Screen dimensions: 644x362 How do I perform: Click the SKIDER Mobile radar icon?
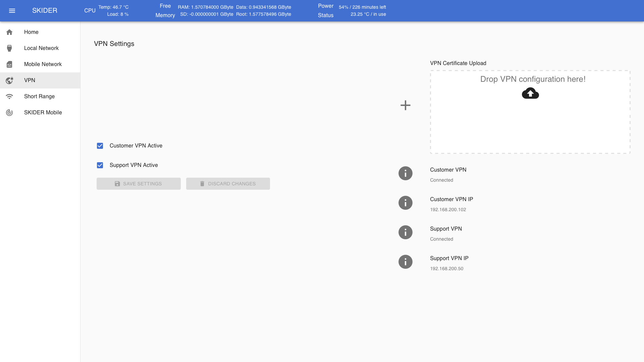(9, 113)
